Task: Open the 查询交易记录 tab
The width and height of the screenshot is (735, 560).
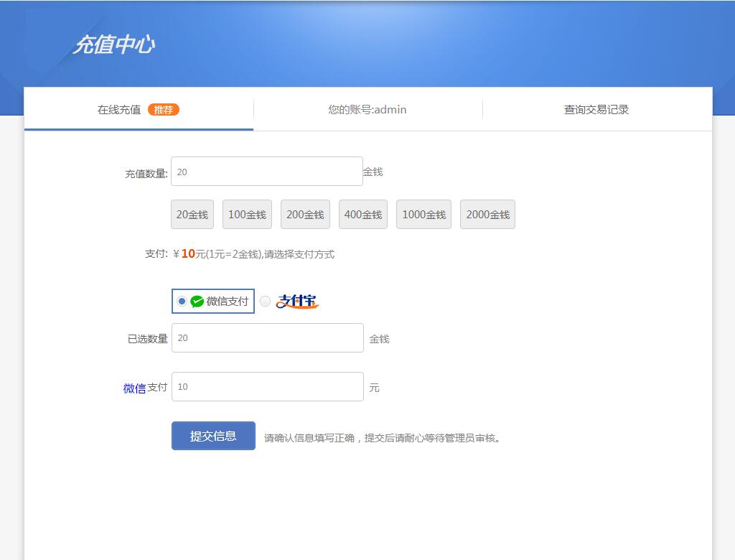Action: [x=596, y=109]
